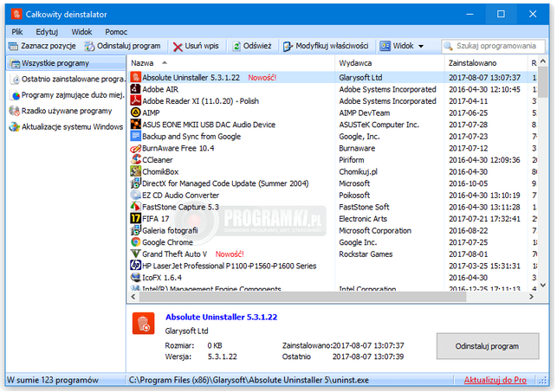Select Rzadko używane programy in sidebar
557x392 pixels.
[x=66, y=111]
